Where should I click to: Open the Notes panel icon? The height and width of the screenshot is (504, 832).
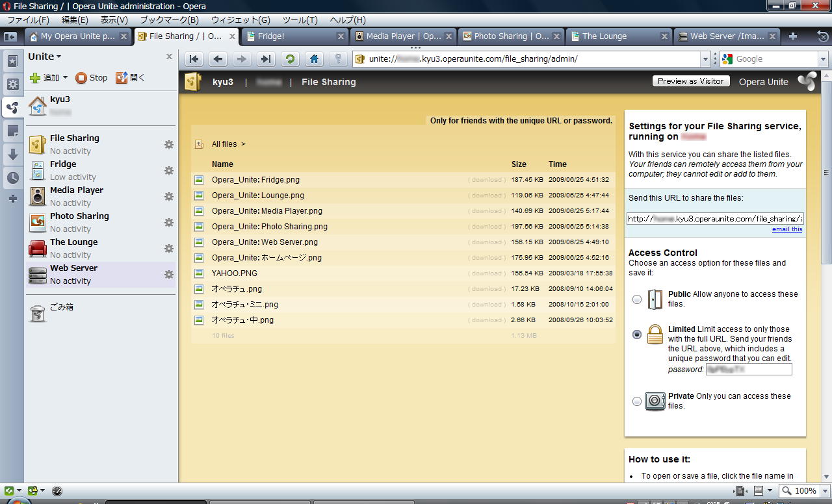[x=12, y=131]
